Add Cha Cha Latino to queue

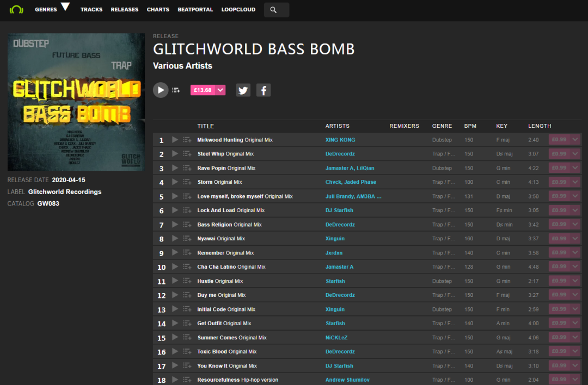pyautogui.click(x=187, y=266)
